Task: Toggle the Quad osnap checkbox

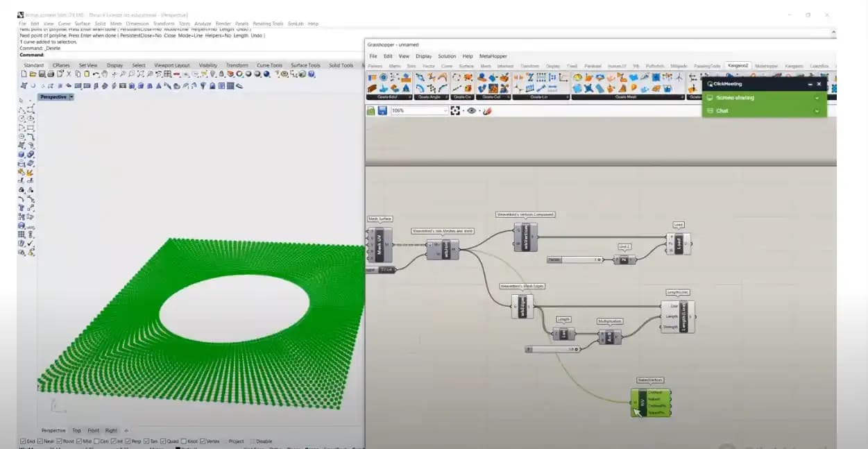Action: click(x=162, y=441)
